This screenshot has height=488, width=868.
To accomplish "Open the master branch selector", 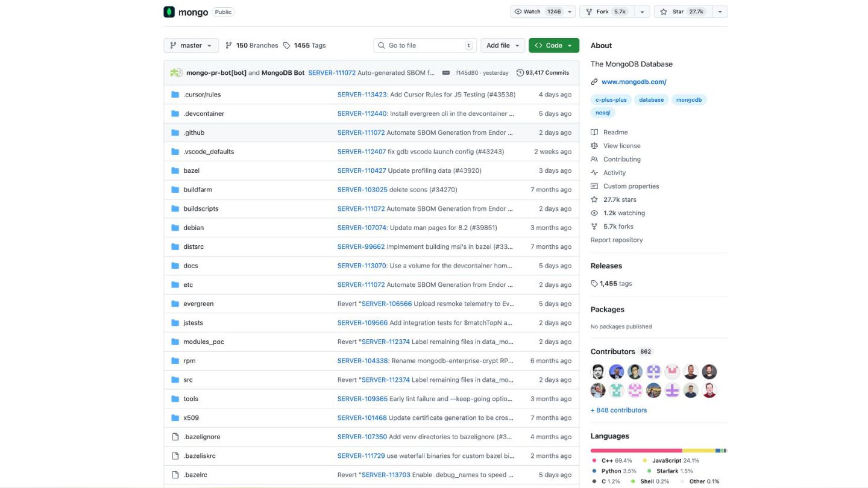I will tap(191, 45).
